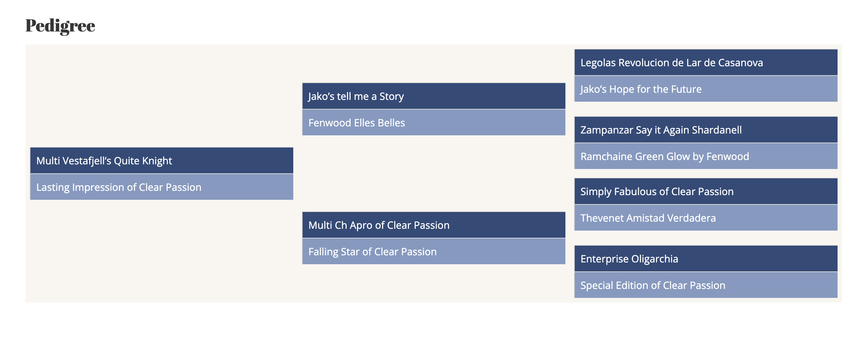Click Legolas Revolucion de Lar de Casanova
Screen dimensions: 868x343
click(706, 62)
